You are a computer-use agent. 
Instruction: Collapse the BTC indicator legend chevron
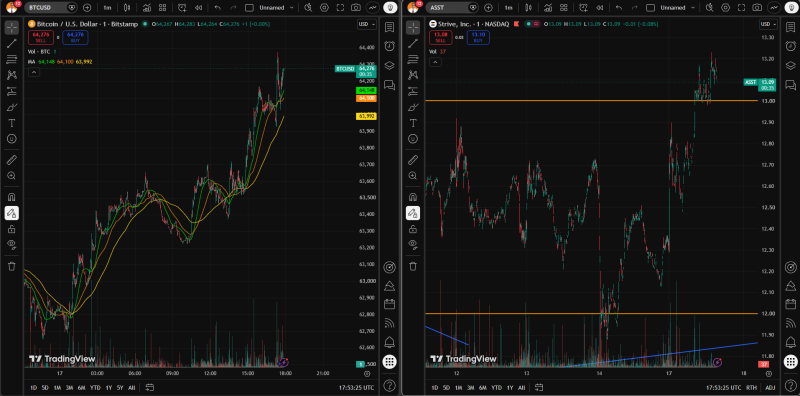pos(34,72)
